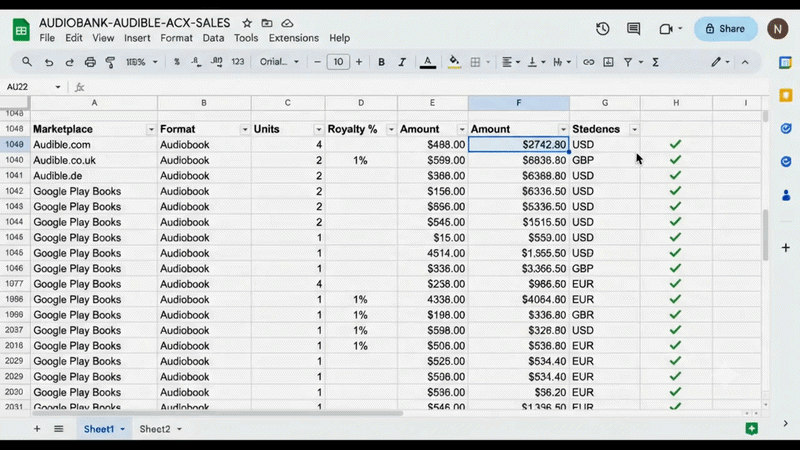Open vertical align options
The width and height of the screenshot is (800, 450).
[536, 62]
